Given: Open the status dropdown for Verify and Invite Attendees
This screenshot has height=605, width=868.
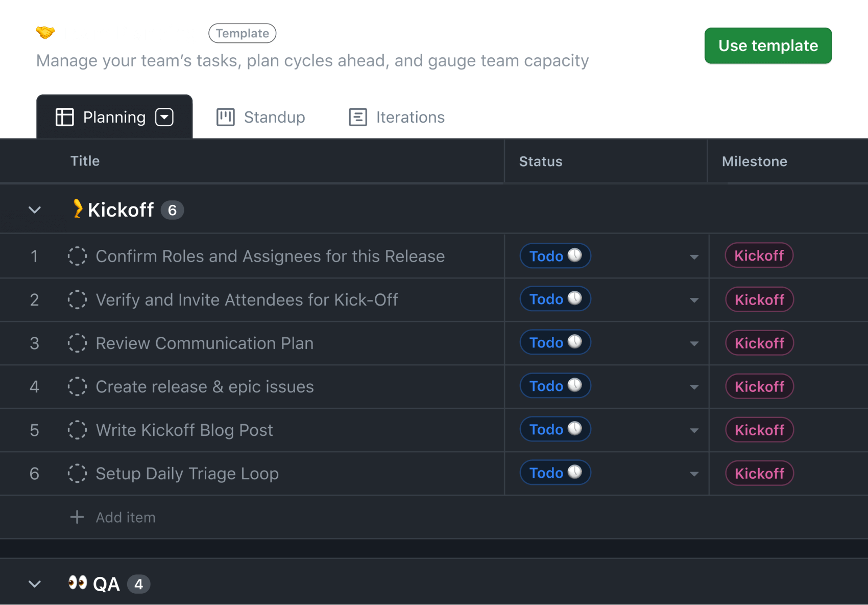Looking at the screenshot, I should 694,300.
